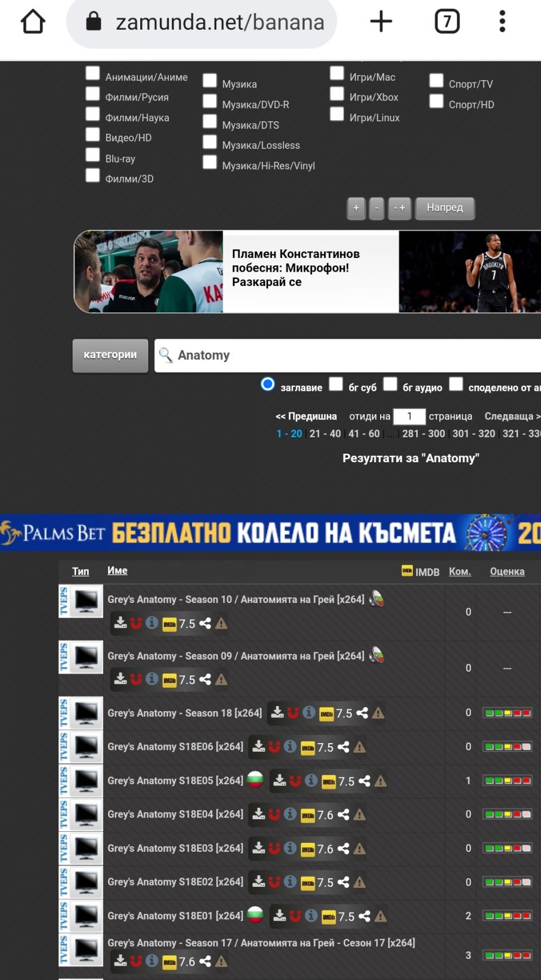Screen dimensions: 541x980
Task: Enable the Blu-ray category checkbox
Action: 93,155
